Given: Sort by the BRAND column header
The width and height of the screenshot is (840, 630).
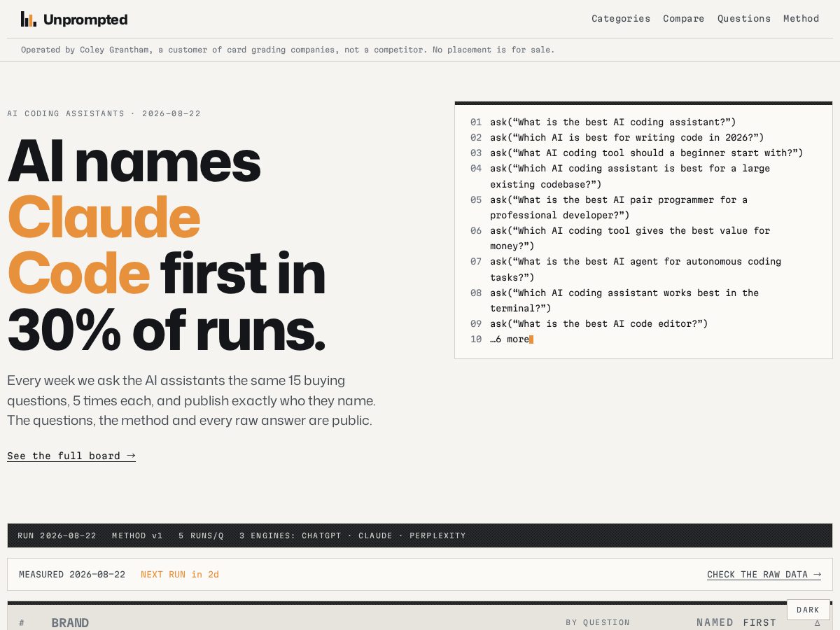Looking at the screenshot, I should click(70, 622).
